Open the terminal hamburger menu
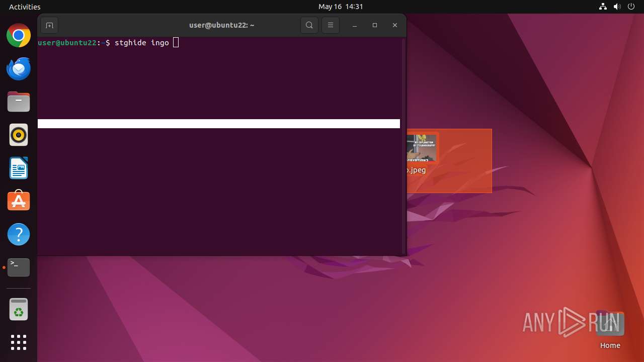 [x=331, y=25]
